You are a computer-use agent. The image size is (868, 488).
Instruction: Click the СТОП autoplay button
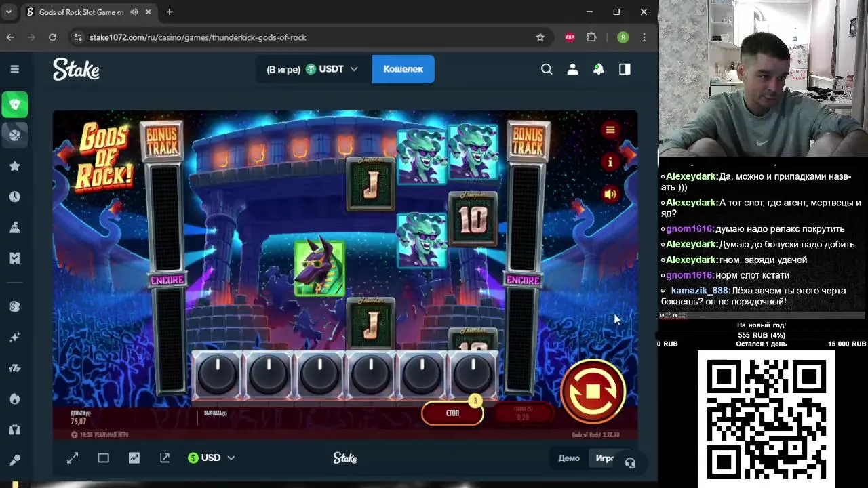[x=452, y=413]
